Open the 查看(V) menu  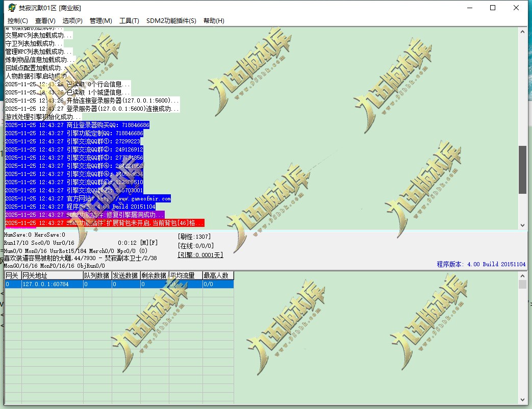tap(45, 21)
